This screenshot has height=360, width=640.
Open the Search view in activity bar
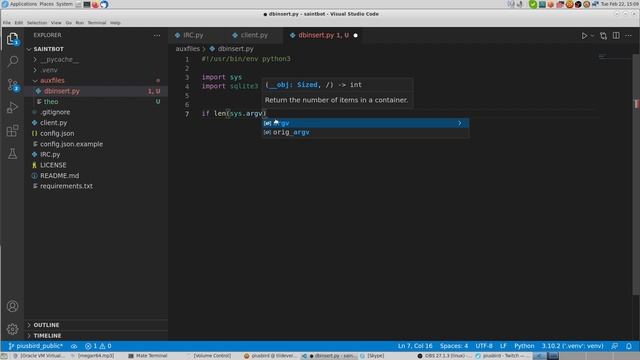(12, 62)
